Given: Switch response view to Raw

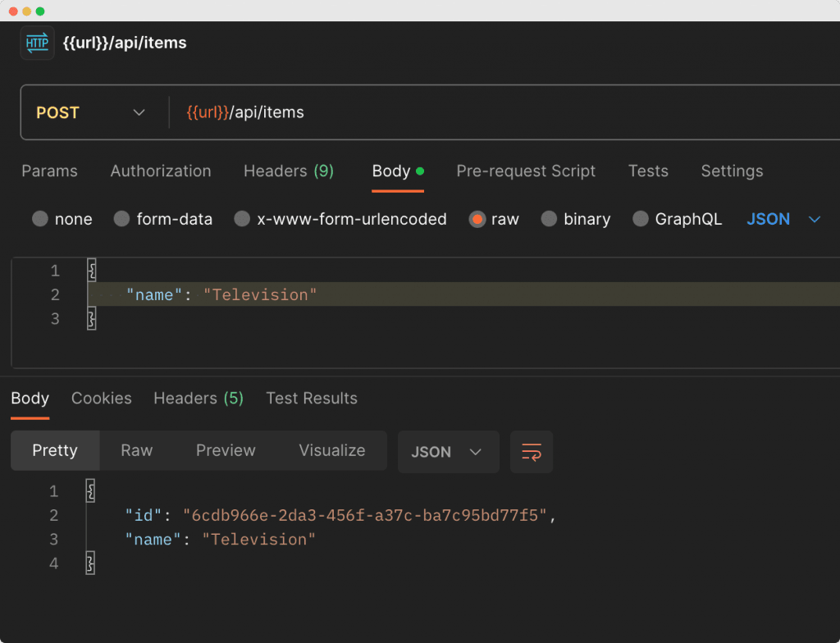Looking at the screenshot, I should (x=136, y=450).
